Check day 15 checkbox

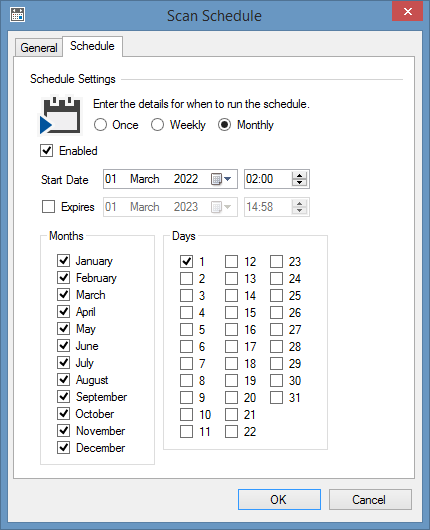click(x=231, y=312)
